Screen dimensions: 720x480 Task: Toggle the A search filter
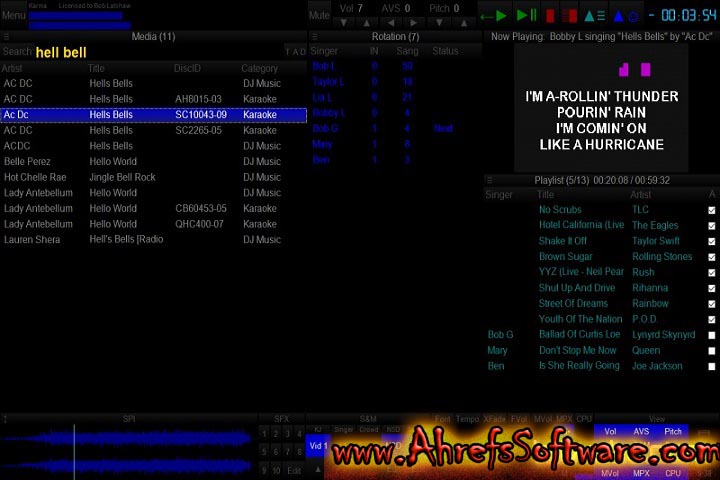[295, 52]
